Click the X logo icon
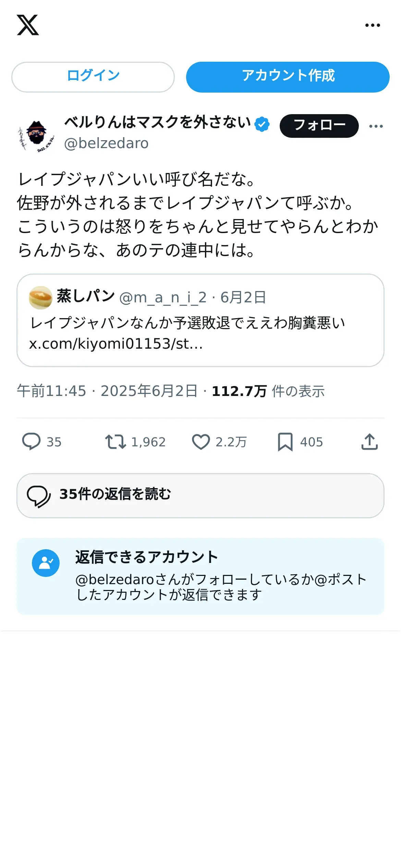401x868 pixels. click(28, 25)
